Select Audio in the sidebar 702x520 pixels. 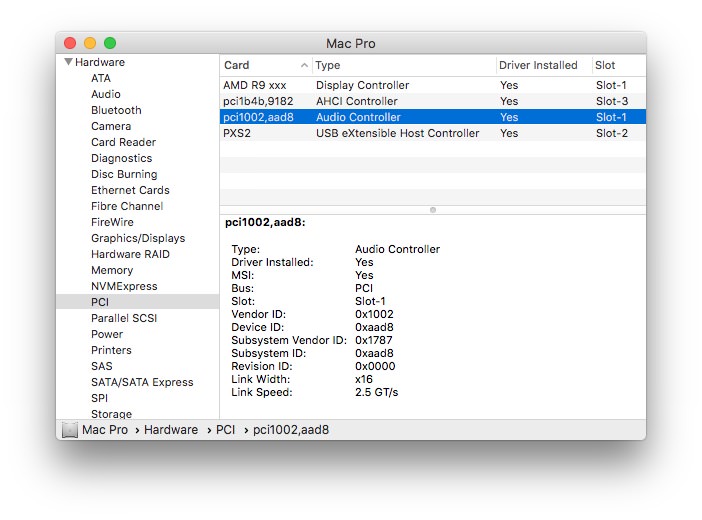[106, 95]
